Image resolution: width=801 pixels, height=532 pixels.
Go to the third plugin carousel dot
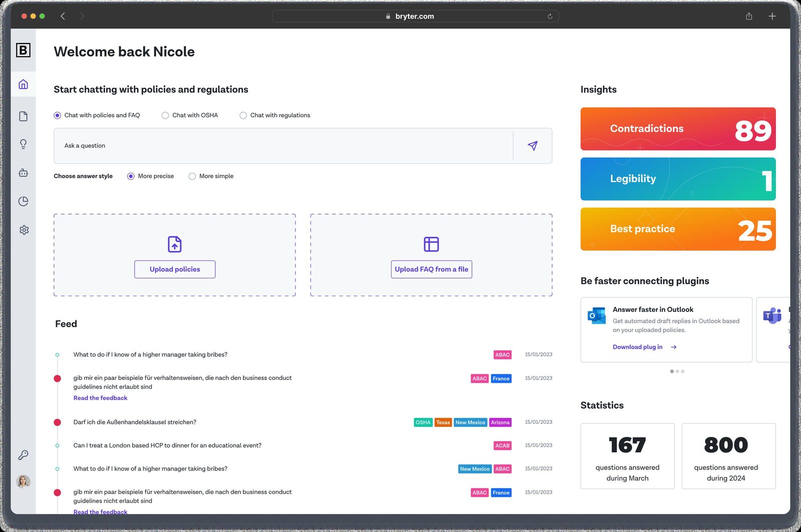pyautogui.click(x=683, y=371)
